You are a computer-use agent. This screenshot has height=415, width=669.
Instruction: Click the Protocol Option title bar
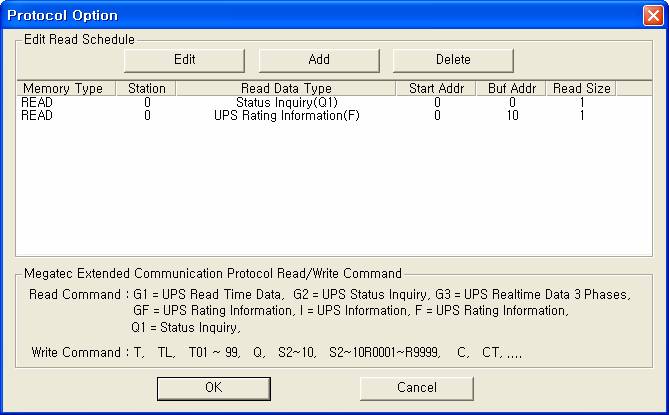coord(300,16)
